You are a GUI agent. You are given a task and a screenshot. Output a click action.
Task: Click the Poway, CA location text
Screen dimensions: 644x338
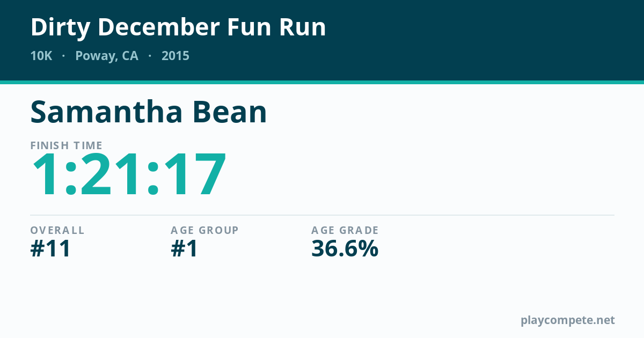(107, 56)
